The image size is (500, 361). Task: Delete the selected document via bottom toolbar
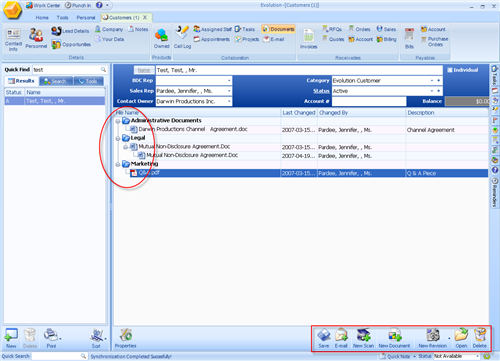pyautogui.click(x=480, y=338)
